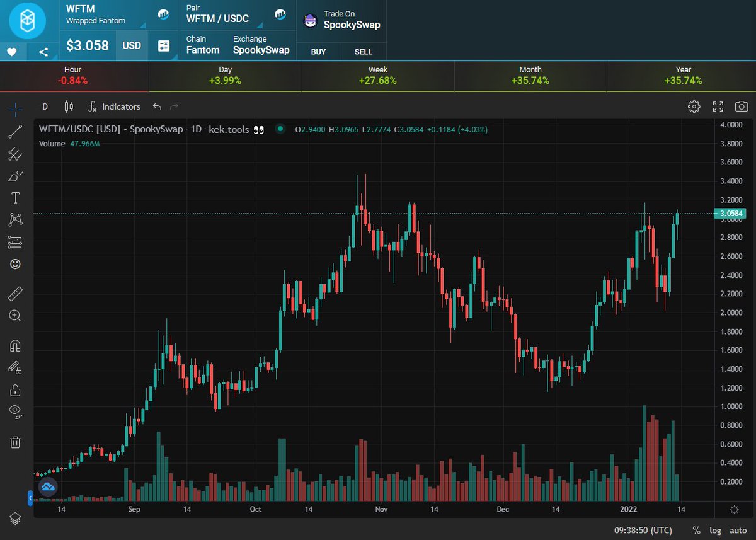Select the Year +35.74% change tab
This screenshot has width=756, height=540.
pos(682,76)
